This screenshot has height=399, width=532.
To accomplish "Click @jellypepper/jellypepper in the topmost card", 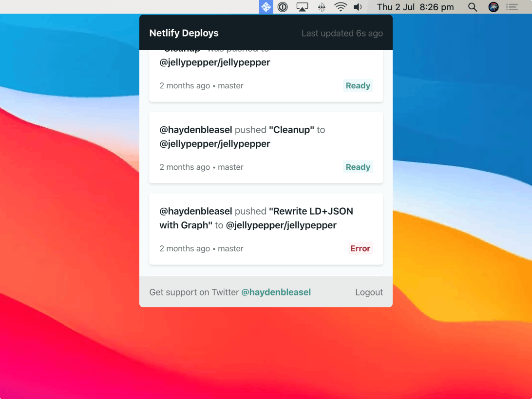I will [x=215, y=62].
